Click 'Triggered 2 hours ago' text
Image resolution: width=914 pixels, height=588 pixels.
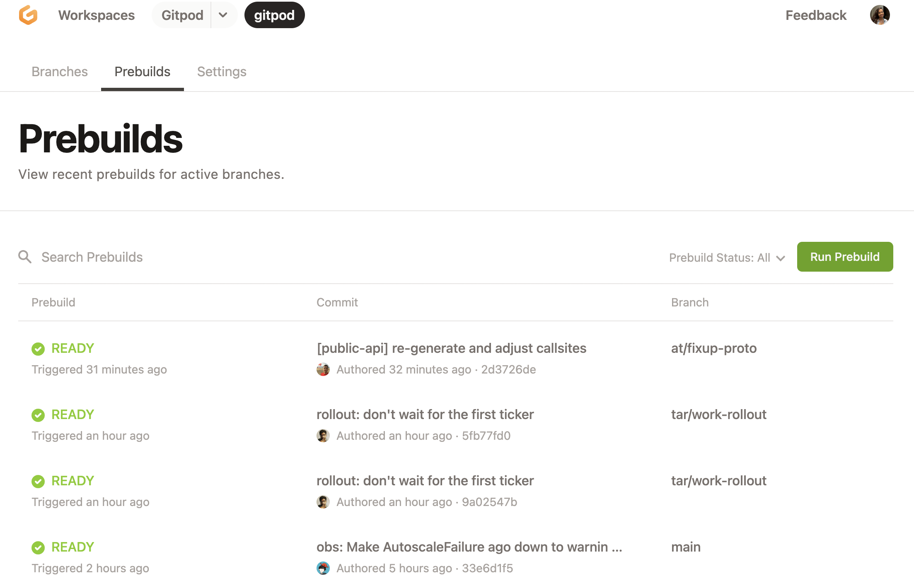point(90,568)
